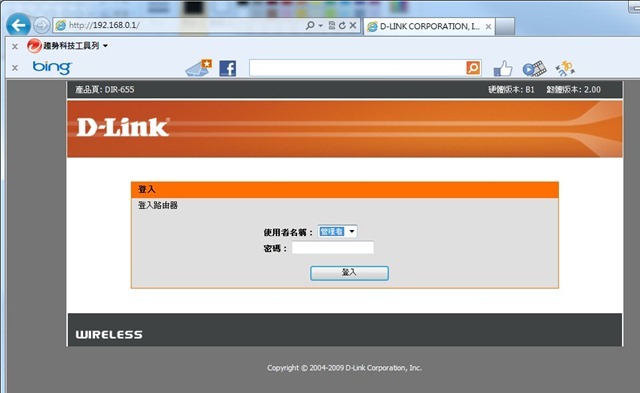This screenshot has height=393, width=640.
Task: Click the 韌體版本: 2.00 firmware version text
Action: 573,89
